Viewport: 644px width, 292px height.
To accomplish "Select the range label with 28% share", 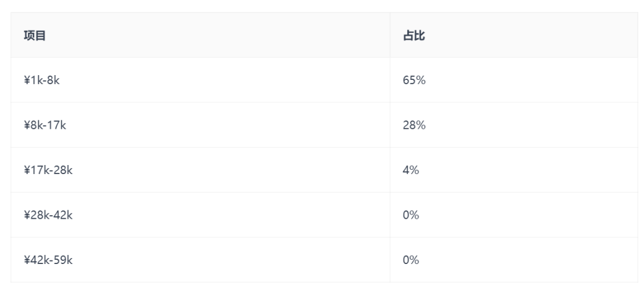I will coord(45,125).
